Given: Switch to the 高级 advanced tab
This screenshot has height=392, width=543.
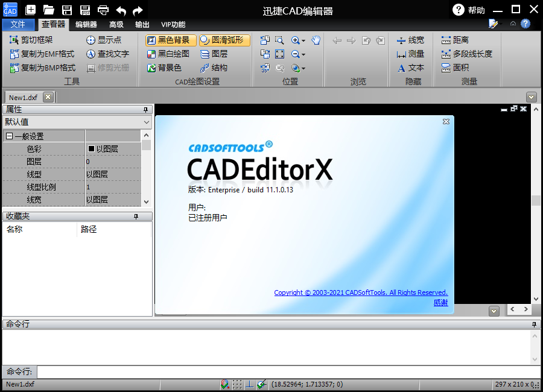Looking at the screenshot, I should pyautogui.click(x=116, y=25).
